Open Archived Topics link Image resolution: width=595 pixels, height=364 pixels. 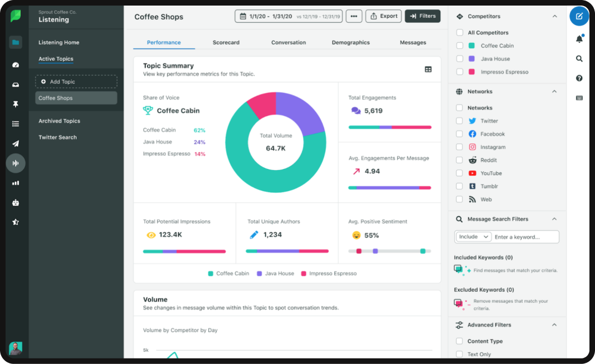(59, 121)
